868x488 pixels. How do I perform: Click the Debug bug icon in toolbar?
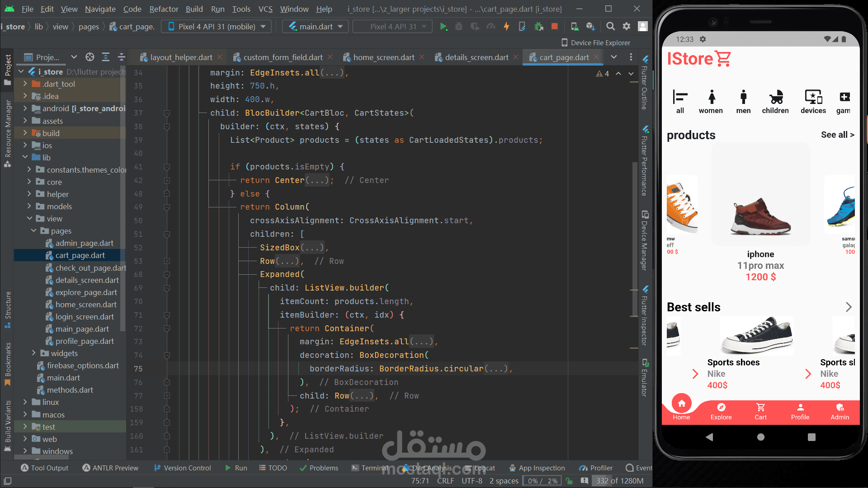pos(459,27)
